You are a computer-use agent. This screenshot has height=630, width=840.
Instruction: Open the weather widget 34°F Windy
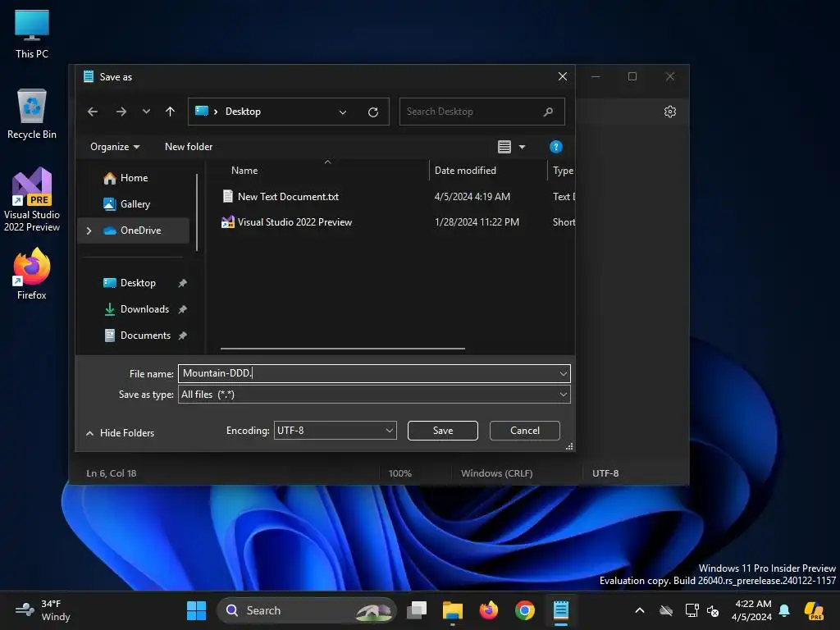click(x=43, y=610)
